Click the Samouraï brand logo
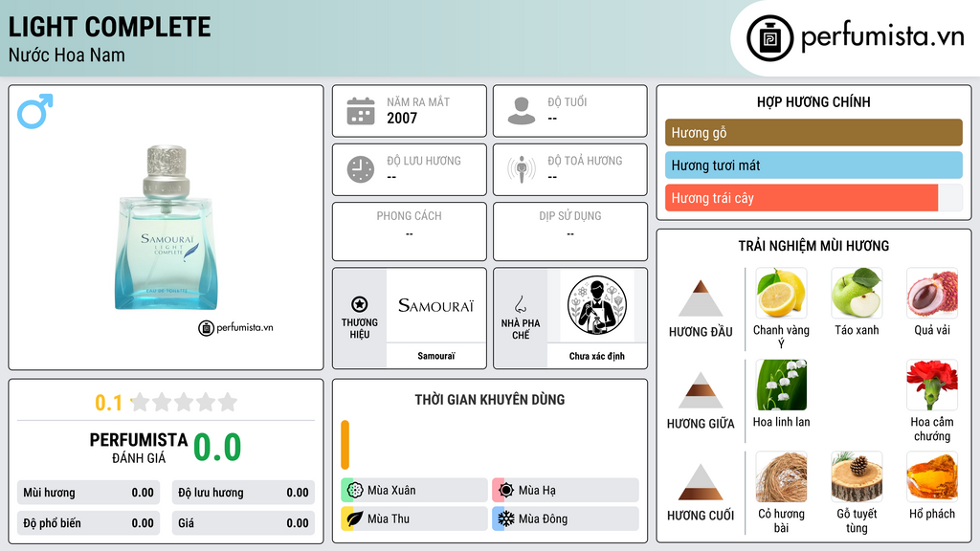The image size is (980, 551). [436, 305]
